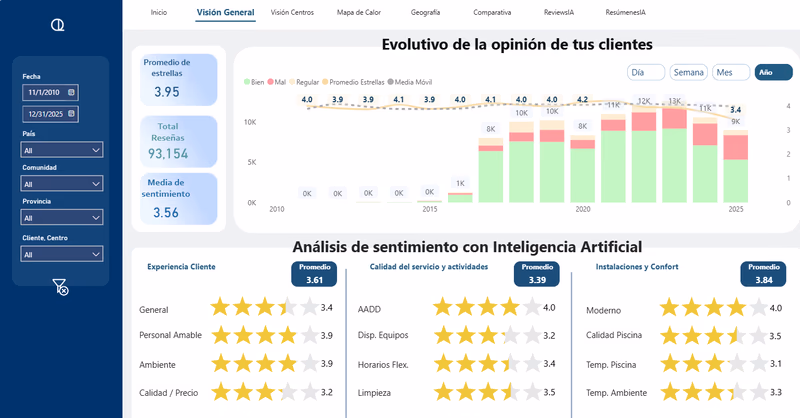Click the first star of the Limpieza rating

444,393
